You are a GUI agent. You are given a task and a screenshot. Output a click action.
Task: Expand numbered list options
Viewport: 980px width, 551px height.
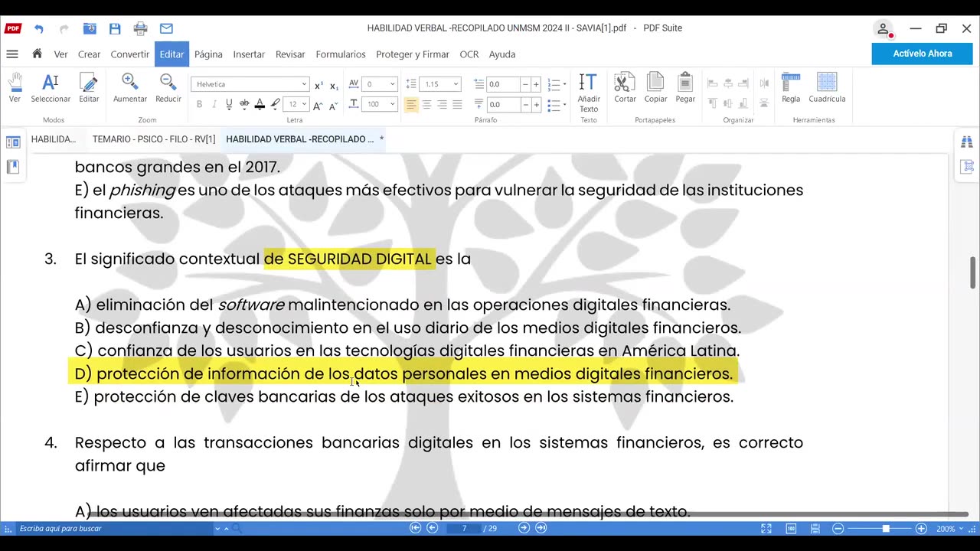[564, 84]
